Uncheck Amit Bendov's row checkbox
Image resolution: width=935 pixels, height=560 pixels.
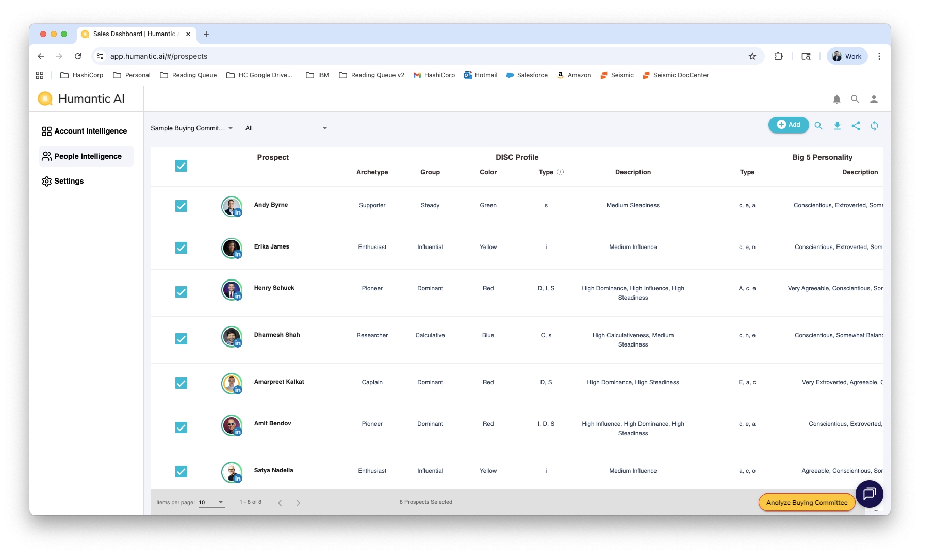181,427
